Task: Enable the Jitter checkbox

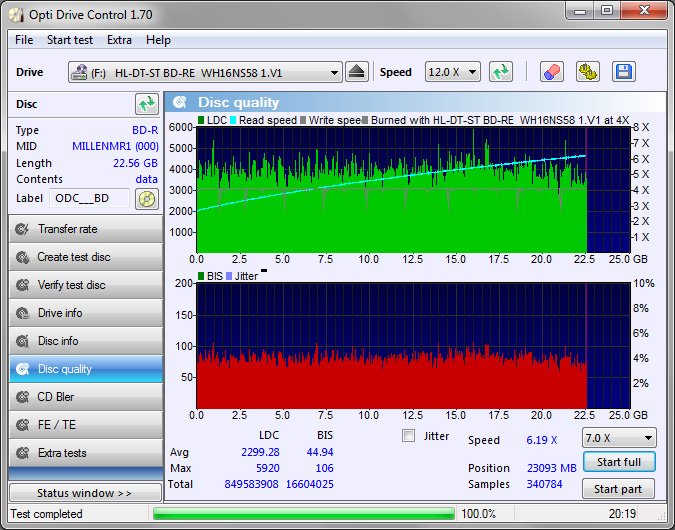Action: [x=408, y=436]
